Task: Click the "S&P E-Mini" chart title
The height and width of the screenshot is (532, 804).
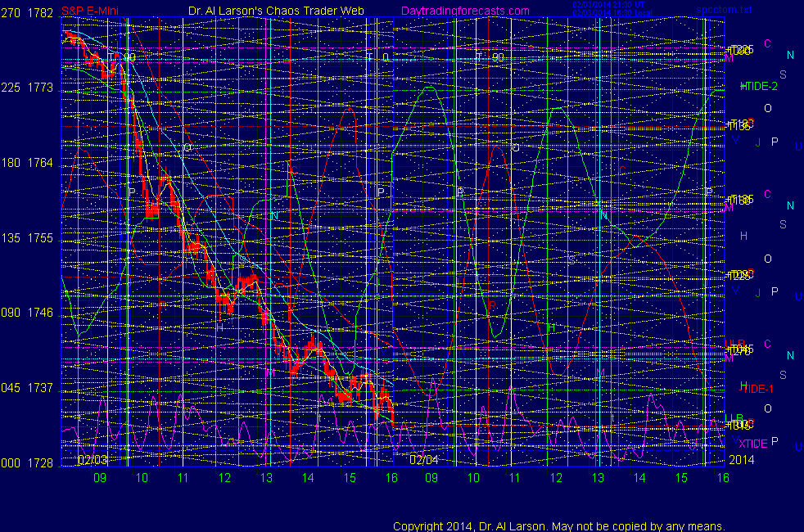Action: coord(90,11)
